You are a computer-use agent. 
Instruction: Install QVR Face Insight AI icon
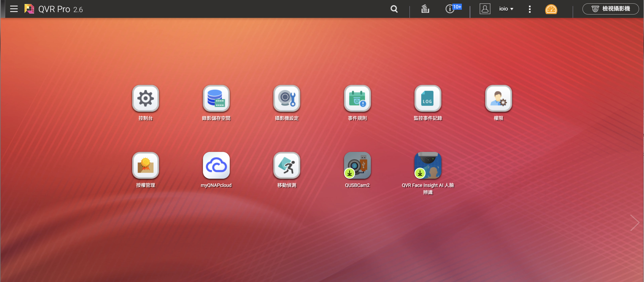tap(428, 166)
